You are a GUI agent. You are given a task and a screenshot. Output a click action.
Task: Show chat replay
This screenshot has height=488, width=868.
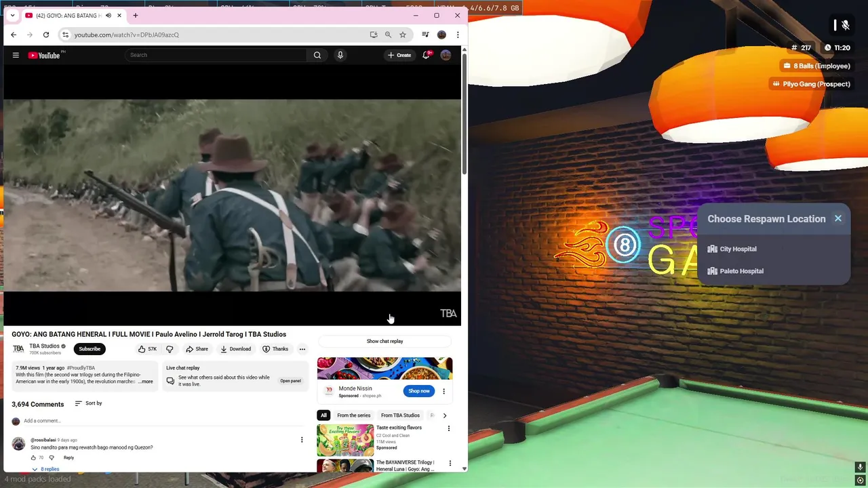(384, 341)
